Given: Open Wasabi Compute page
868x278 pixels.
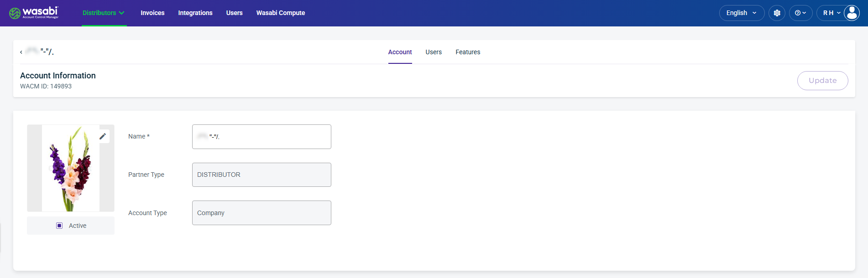Looking at the screenshot, I should point(281,13).
